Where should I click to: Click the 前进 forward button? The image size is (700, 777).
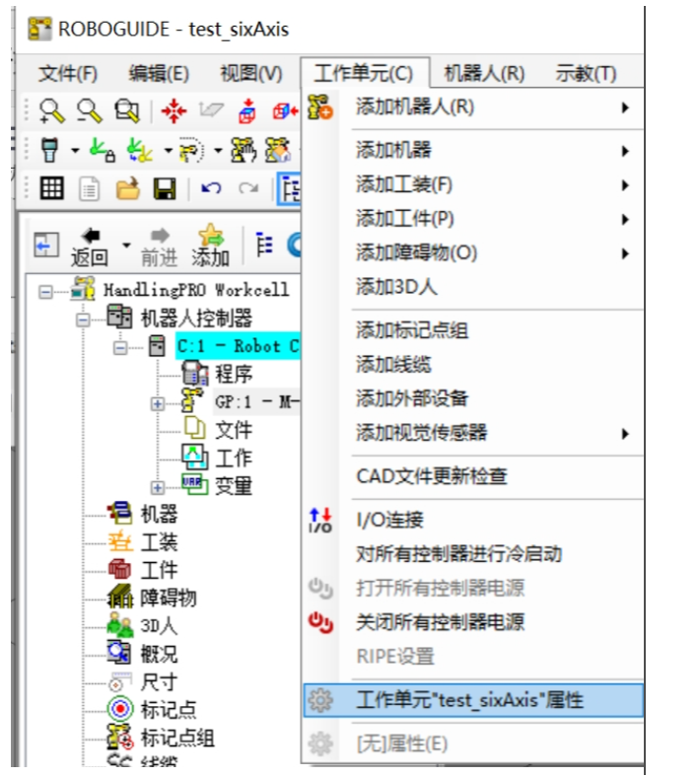point(160,247)
